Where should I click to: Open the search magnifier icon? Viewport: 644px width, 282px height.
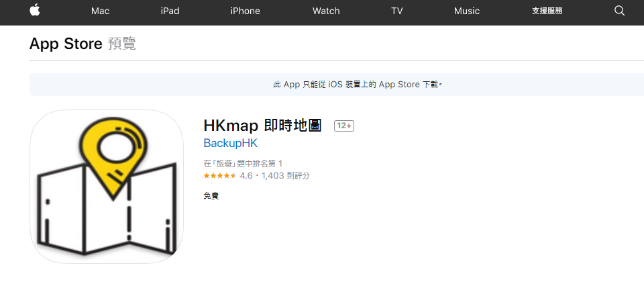coord(619,11)
